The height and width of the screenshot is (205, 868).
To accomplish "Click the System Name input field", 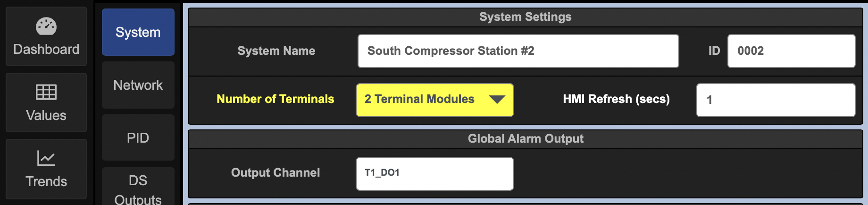I will click(x=518, y=51).
